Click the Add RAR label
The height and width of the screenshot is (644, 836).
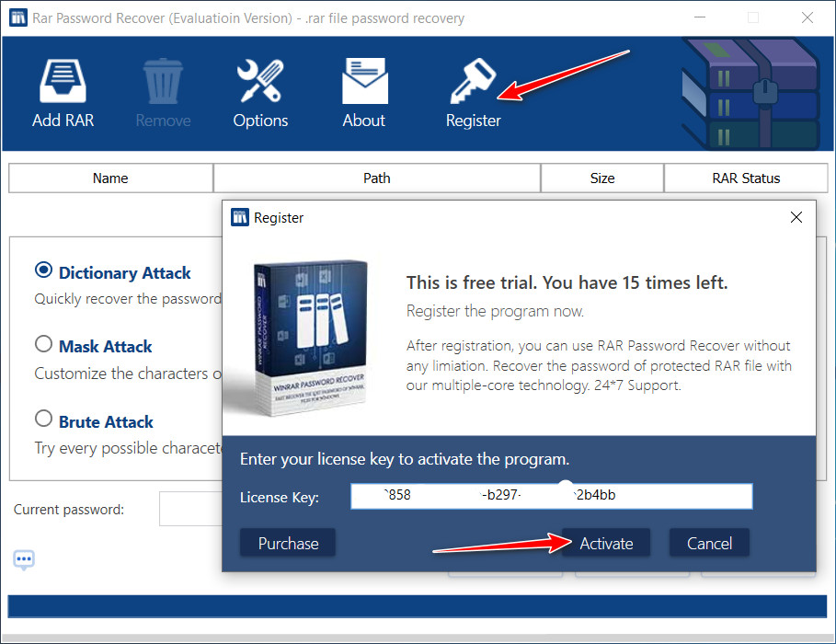coord(63,121)
